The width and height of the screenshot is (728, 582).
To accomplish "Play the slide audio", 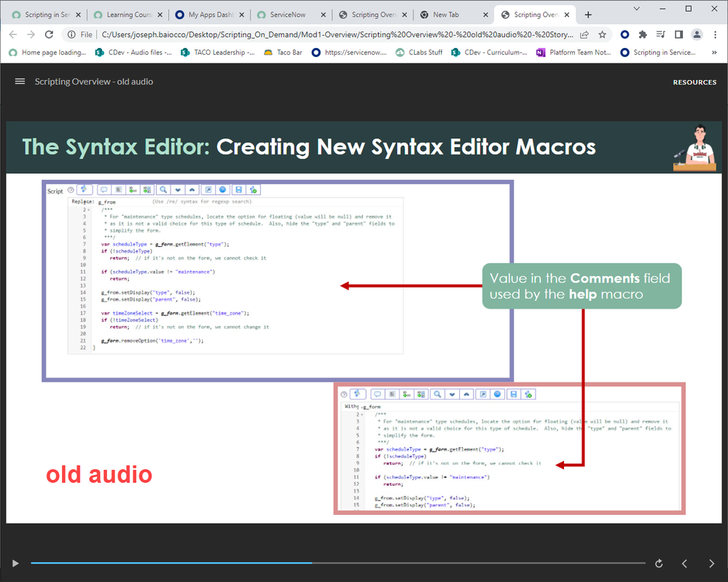I will click(x=15, y=563).
